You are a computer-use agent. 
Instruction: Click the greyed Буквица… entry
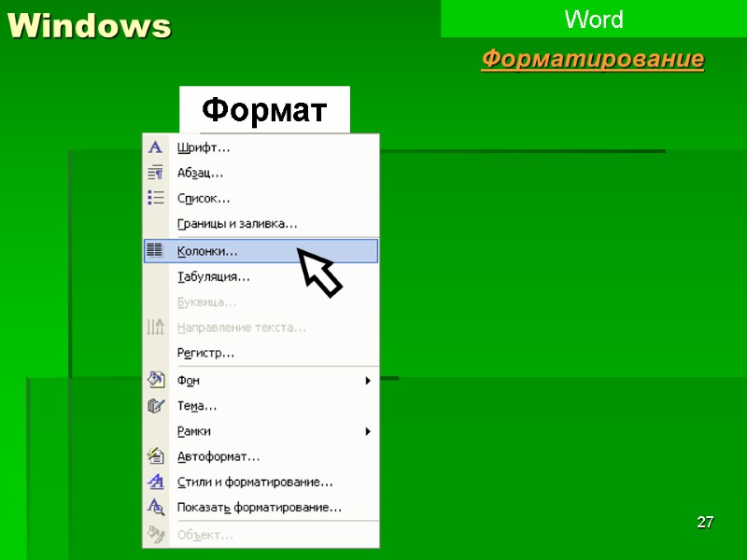point(261,302)
